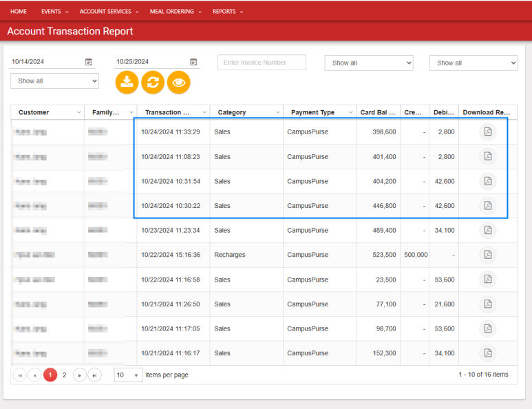Sort by the Payment Type column header
Screen dimensions: 532x409
[312, 112]
